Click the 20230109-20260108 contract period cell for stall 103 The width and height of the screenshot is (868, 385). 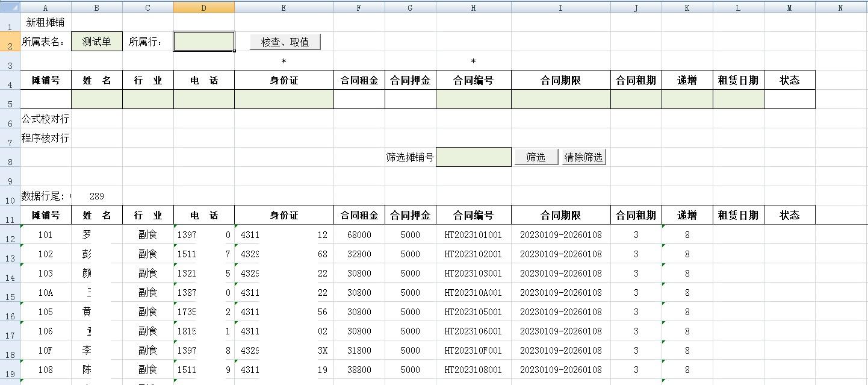tap(560, 273)
